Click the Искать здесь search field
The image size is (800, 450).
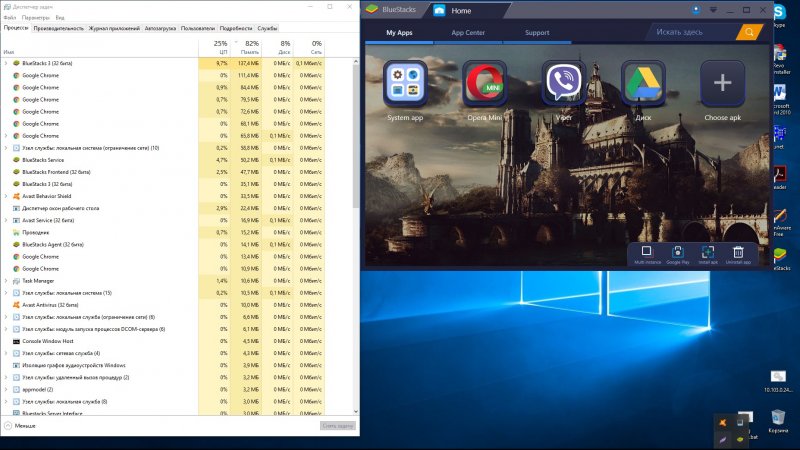click(691, 32)
